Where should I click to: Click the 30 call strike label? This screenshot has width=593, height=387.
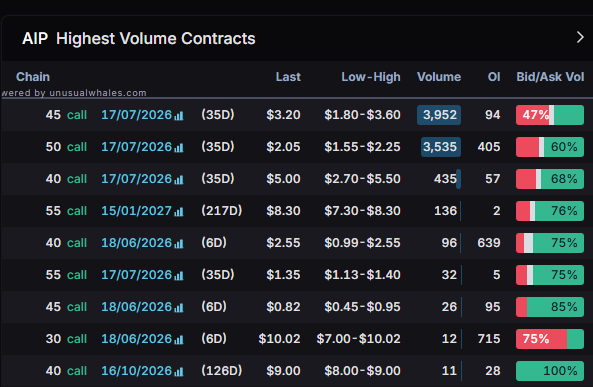(x=66, y=339)
